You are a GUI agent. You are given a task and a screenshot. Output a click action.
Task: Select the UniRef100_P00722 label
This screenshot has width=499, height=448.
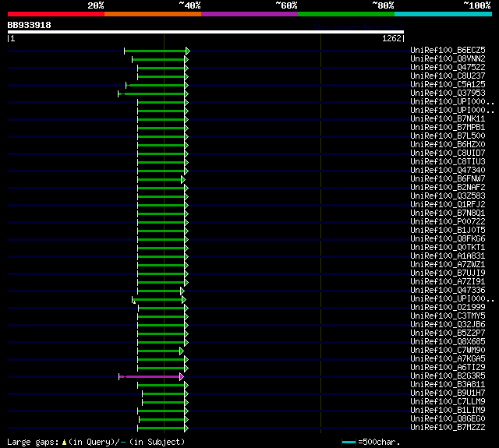[x=448, y=221]
